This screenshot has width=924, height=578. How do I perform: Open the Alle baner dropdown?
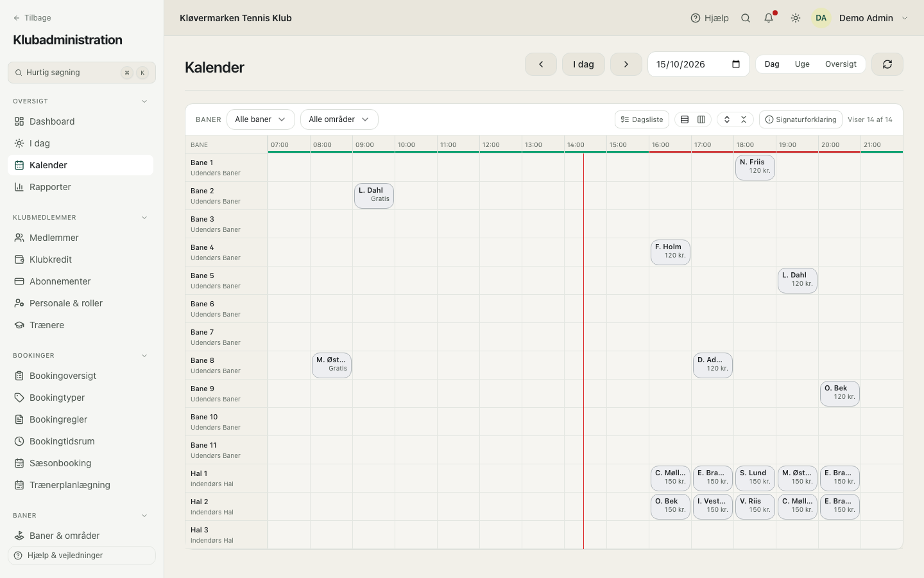click(x=261, y=119)
